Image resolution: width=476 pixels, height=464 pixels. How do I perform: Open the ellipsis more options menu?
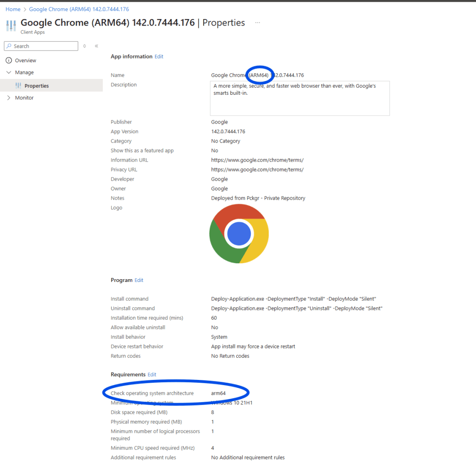pos(258,23)
